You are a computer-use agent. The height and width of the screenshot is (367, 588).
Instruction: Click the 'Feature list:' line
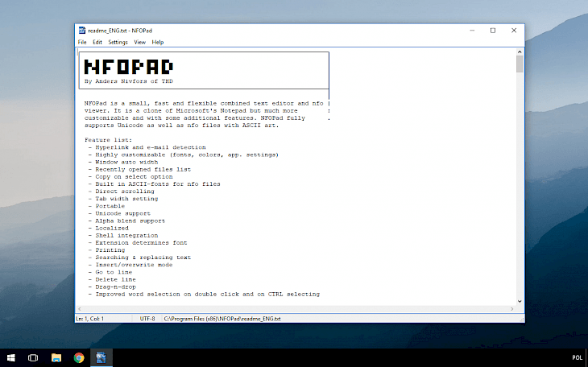point(108,140)
